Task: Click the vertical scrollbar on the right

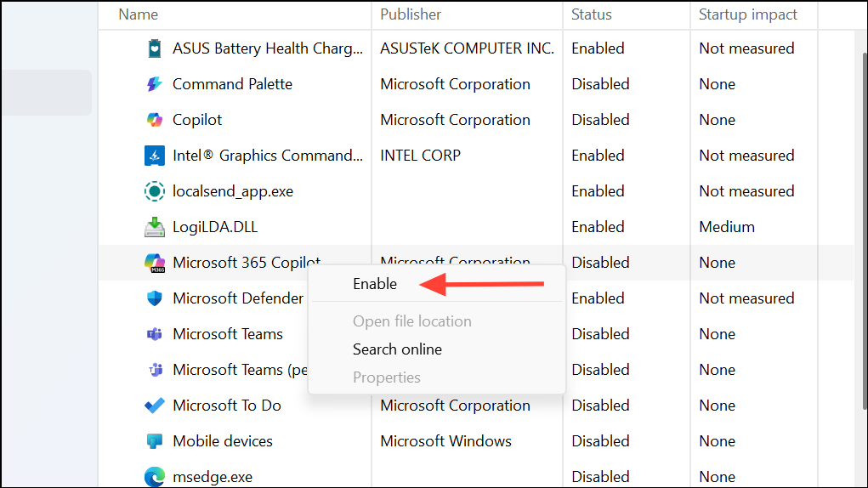Action: [864, 231]
